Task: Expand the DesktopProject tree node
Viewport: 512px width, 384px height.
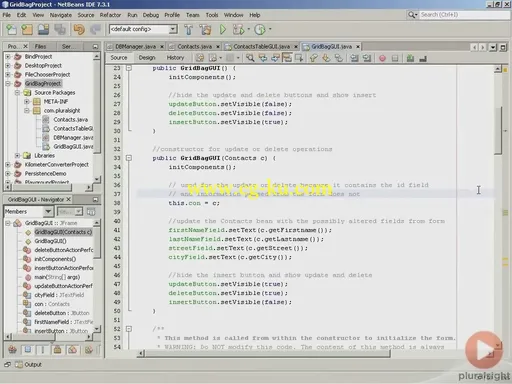Action: pyautogui.click(x=8, y=65)
